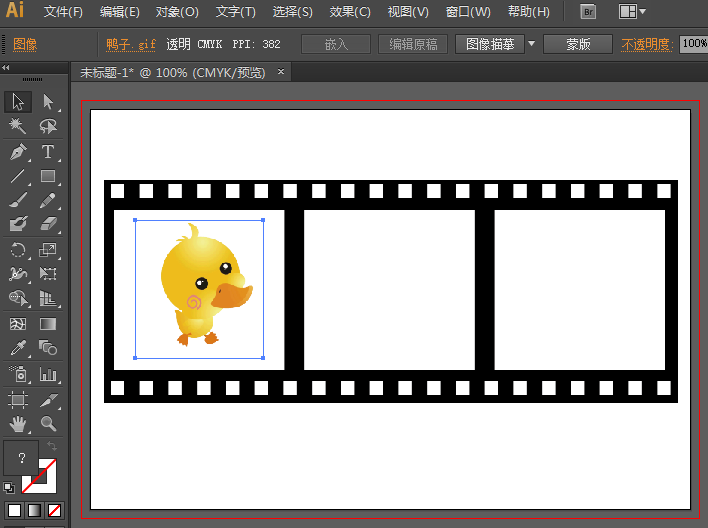Viewport: 708px width, 528px height.
Task: Choose the Perspective Grid tool
Action: [x=48, y=298]
